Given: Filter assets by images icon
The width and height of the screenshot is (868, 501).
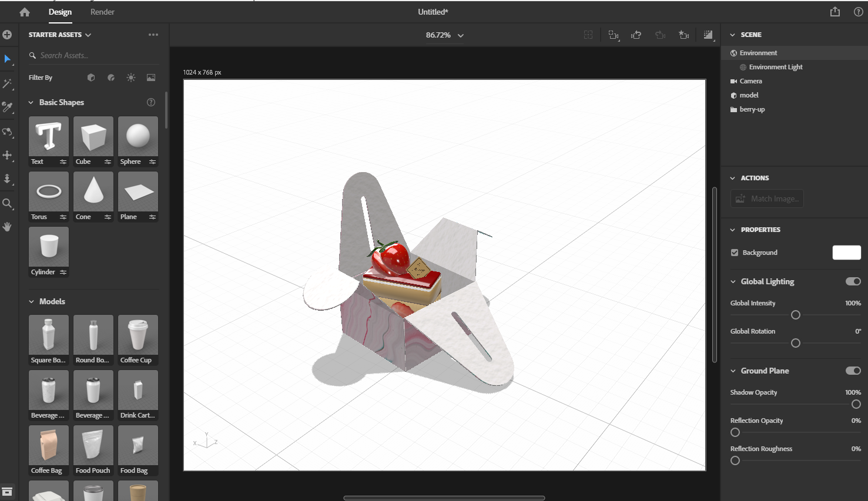Looking at the screenshot, I should click(151, 78).
